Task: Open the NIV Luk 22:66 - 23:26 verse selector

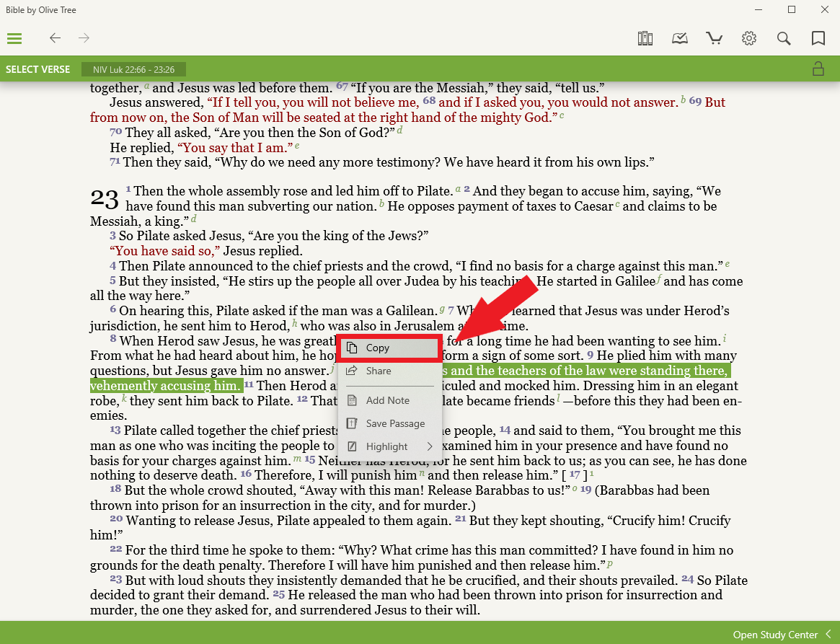Action: click(x=133, y=69)
